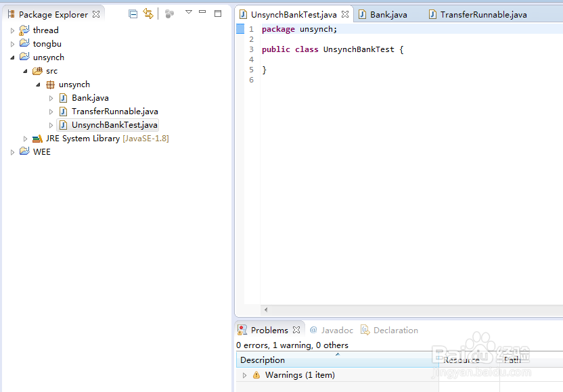Image resolution: width=563 pixels, height=392 pixels.
Task: Select thread project label
Action: pos(45,30)
